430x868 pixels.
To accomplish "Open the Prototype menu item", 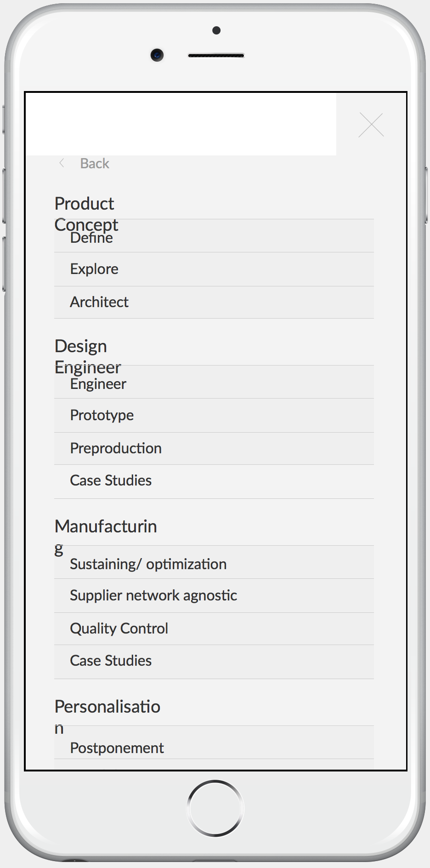I will pyautogui.click(x=102, y=415).
